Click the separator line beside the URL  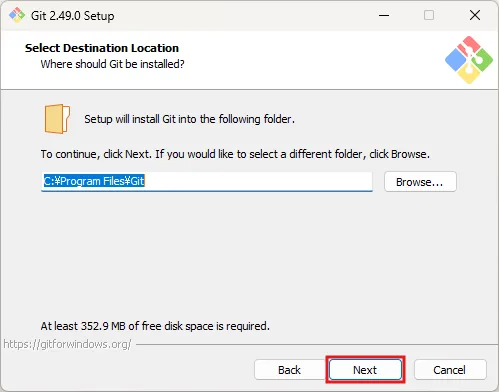316,344
